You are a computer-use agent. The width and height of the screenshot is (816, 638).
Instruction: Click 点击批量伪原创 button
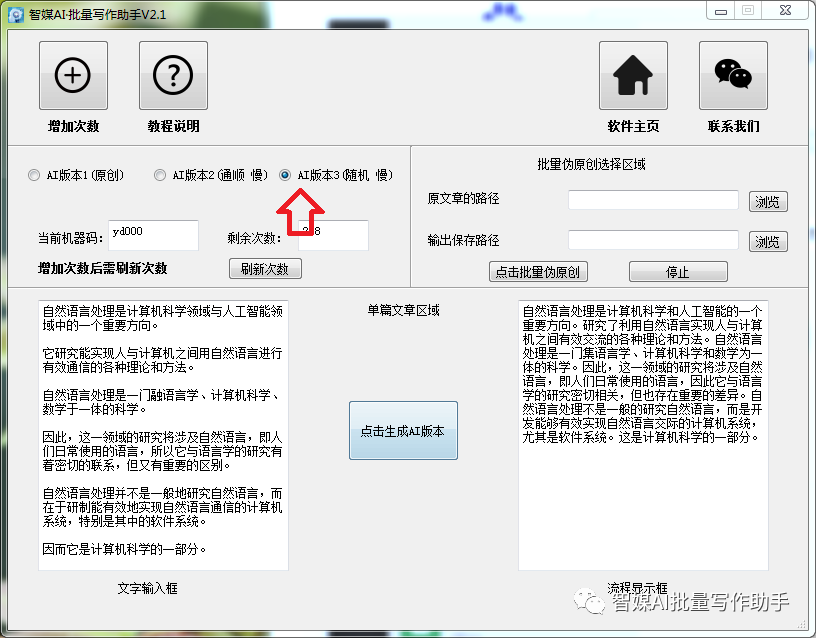[538, 272]
